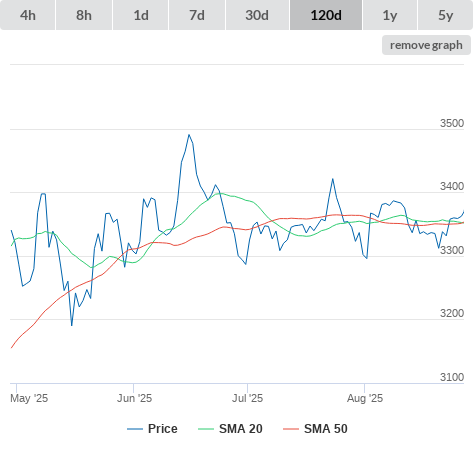Click the green SMA 20 legend swatch
Image resolution: width=474 pixels, height=455 pixels.
pos(206,429)
